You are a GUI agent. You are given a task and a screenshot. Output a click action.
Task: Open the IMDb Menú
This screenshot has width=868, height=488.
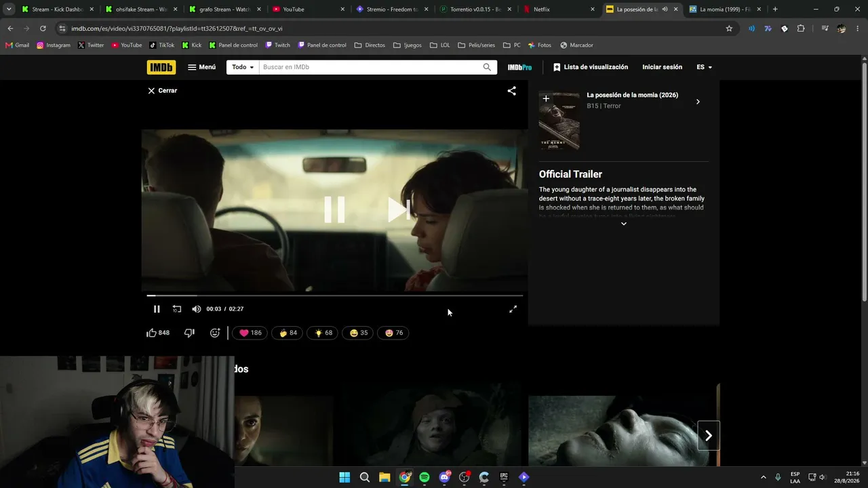[x=201, y=67]
